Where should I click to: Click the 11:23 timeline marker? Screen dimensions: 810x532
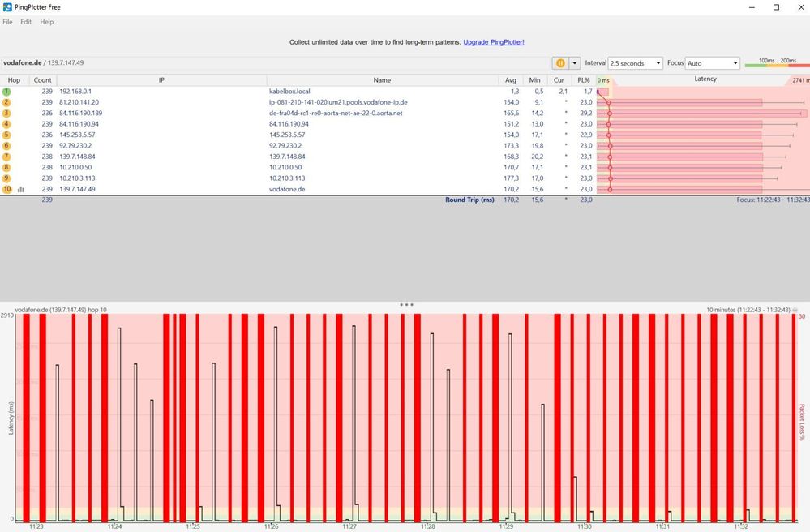[x=36, y=526]
